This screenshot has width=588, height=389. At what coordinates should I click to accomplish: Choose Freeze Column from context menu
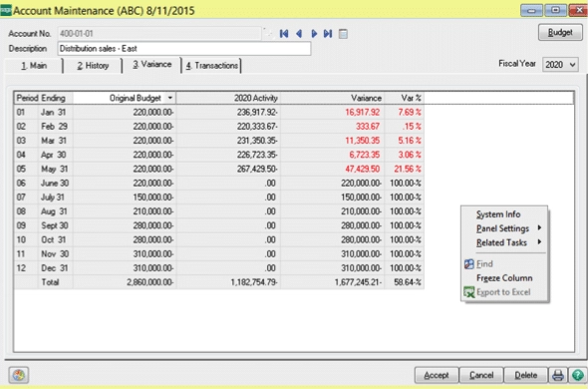pyautogui.click(x=504, y=278)
